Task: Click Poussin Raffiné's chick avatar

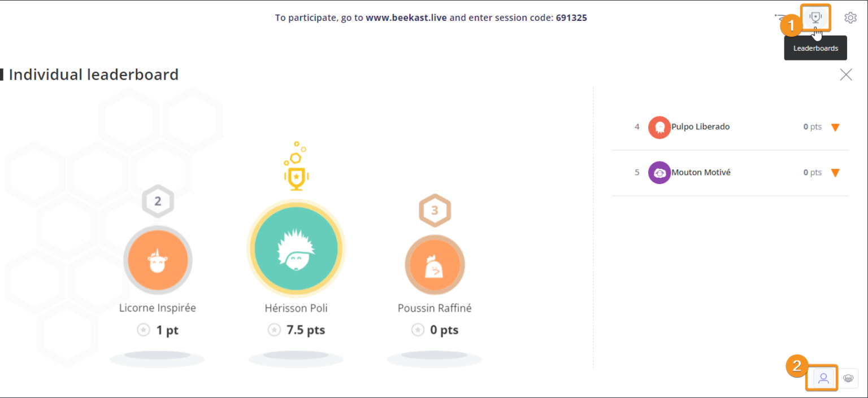Action: click(435, 265)
